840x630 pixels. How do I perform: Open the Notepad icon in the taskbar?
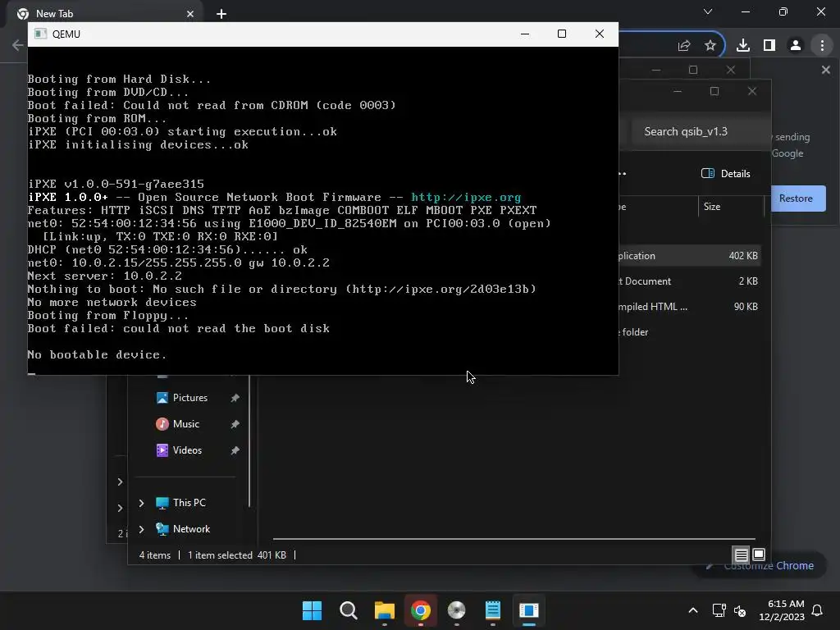coord(492,610)
